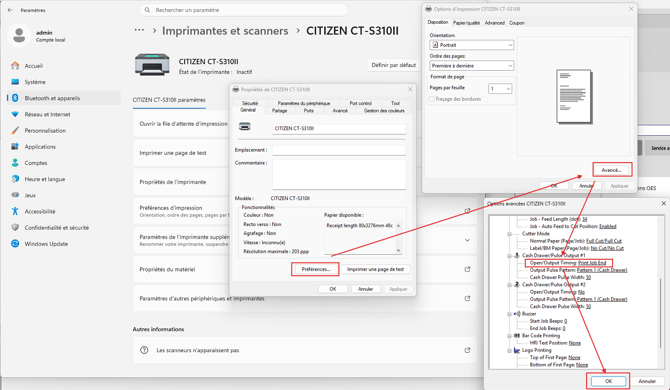Image resolution: width=670 pixels, height=390 pixels.
Task: Click the Définir par défaut button
Action: [x=394, y=65]
